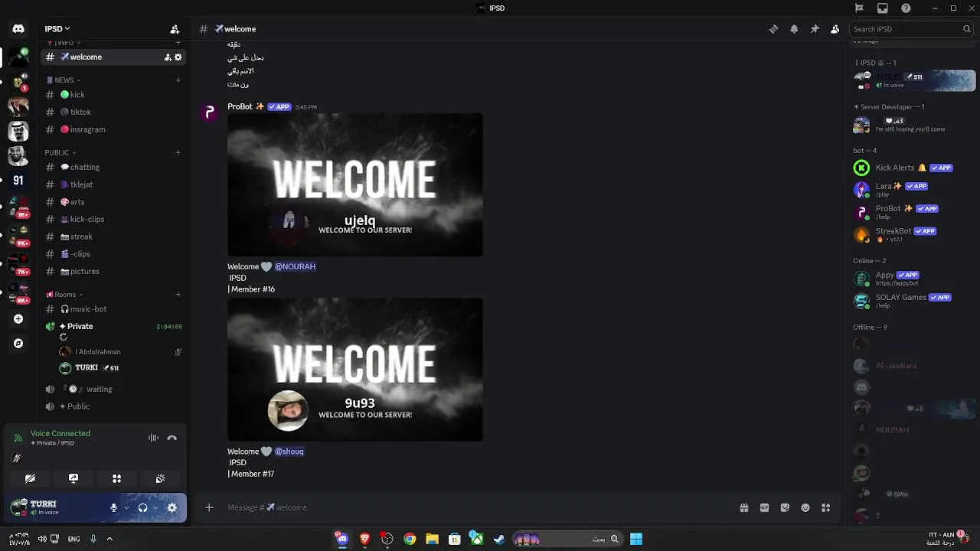
Task: Show pinned messages pin icon
Action: tap(815, 29)
